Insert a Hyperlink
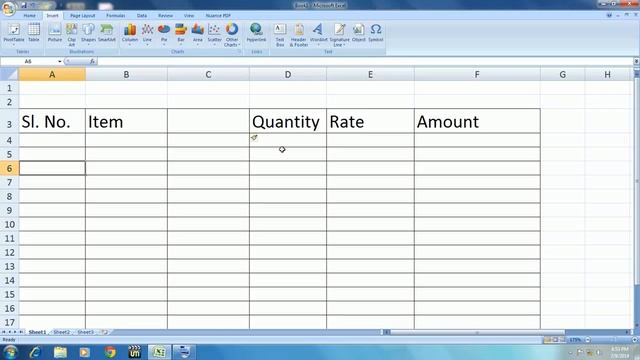Image resolution: width=640 pixels, height=360 pixels. tap(256, 33)
